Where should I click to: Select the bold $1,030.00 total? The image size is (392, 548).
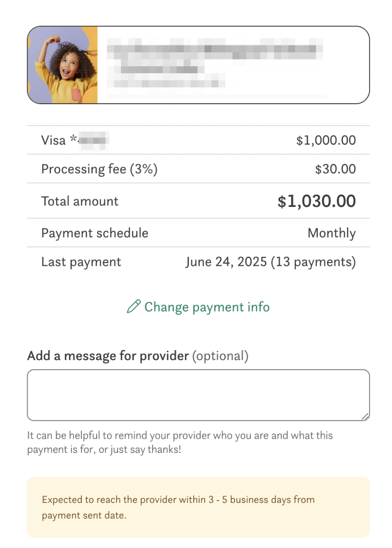[x=316, y=201]
